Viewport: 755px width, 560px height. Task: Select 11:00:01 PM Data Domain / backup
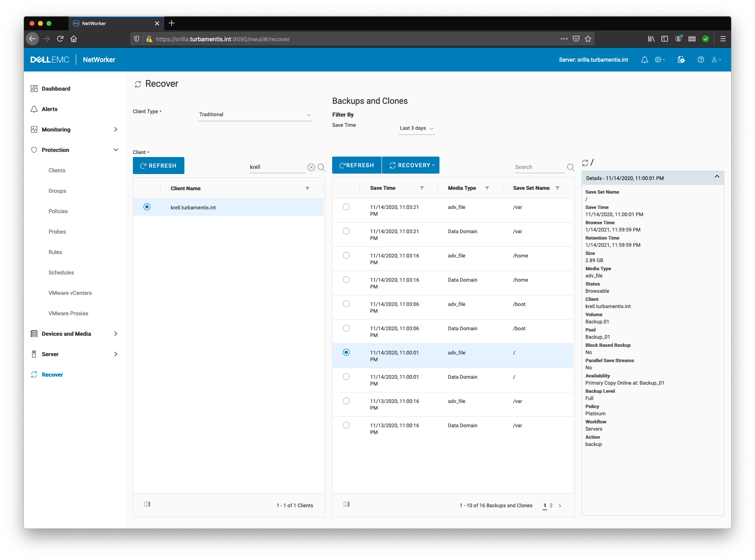(x=346, y=377)
